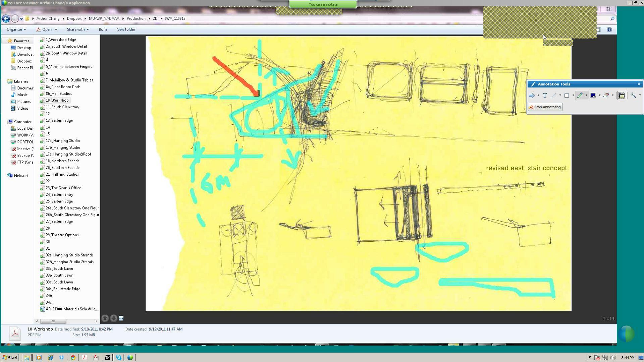Click preview pane previous page arrow
Viewport: 644px width, 362px height.
pyautogui.click(x=105, y=318)
